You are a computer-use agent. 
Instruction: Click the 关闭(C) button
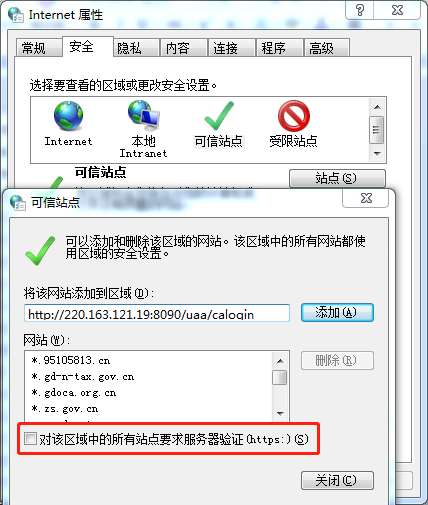coord(337,480)
